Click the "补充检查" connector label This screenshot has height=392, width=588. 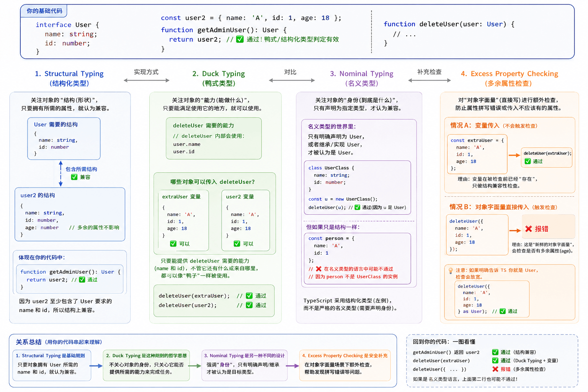[x=430, y=72]
